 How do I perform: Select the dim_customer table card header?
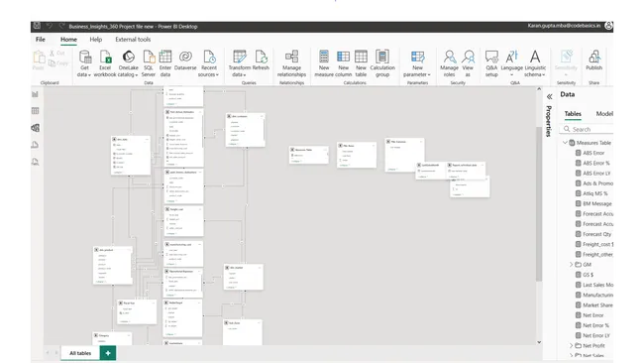[x=245, y=116]
